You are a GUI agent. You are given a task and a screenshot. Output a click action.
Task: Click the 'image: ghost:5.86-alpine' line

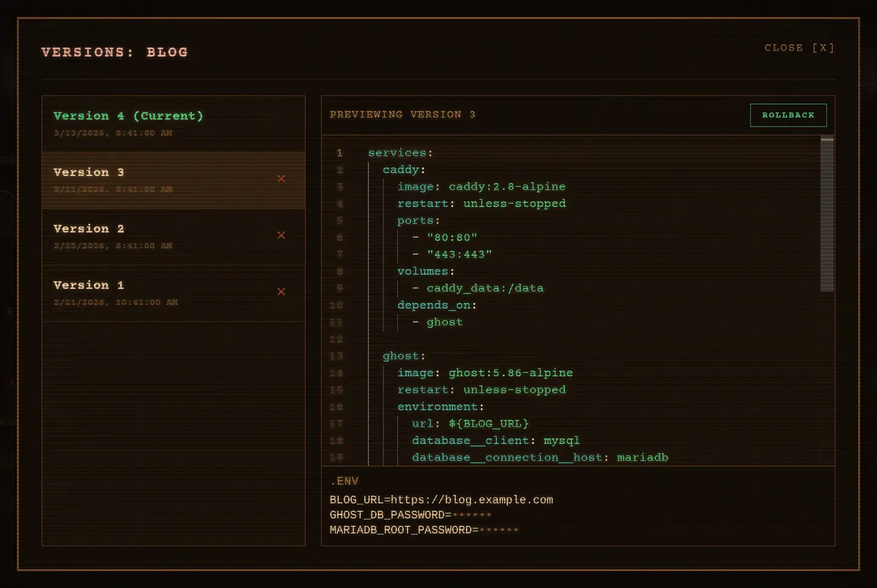pyautogui.click(x=485, y=373)
